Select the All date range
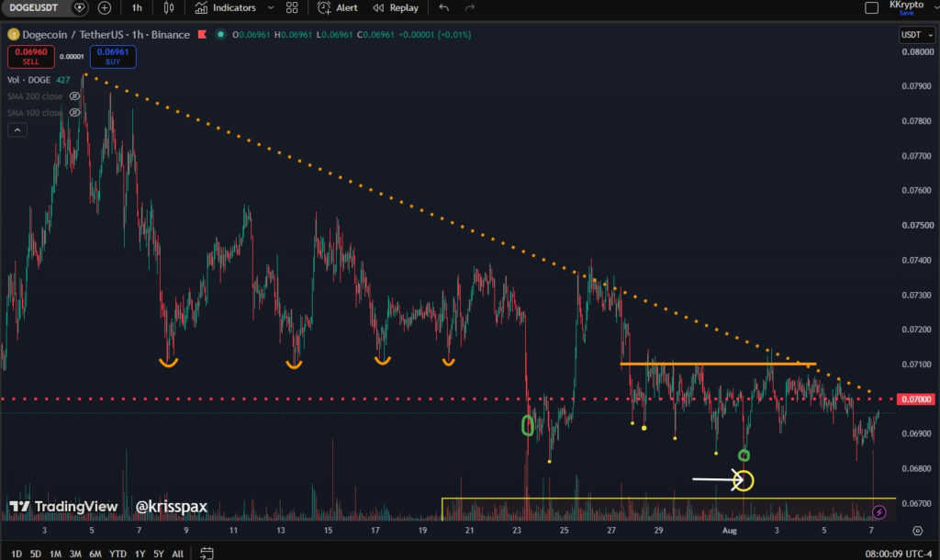 (177, 554)
